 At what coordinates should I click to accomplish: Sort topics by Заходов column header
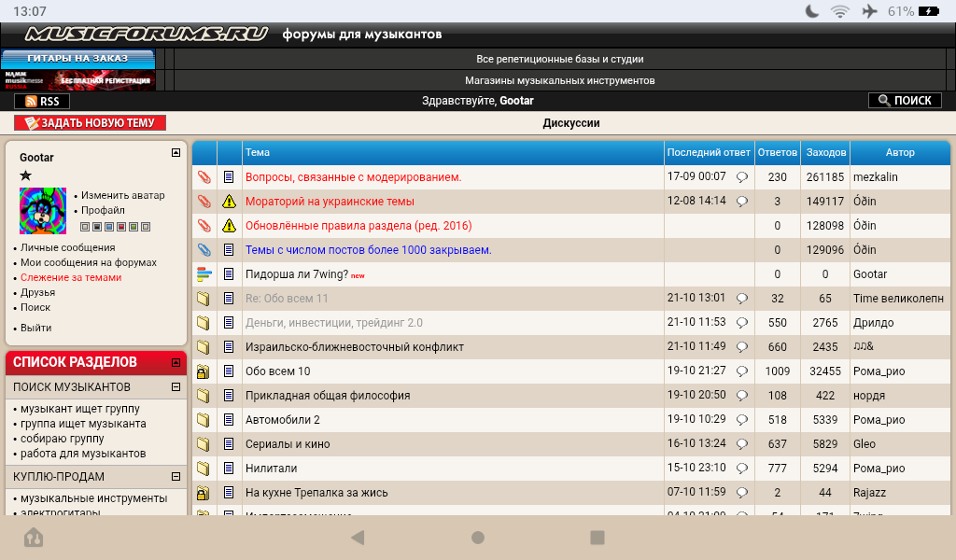click(825, 152)
